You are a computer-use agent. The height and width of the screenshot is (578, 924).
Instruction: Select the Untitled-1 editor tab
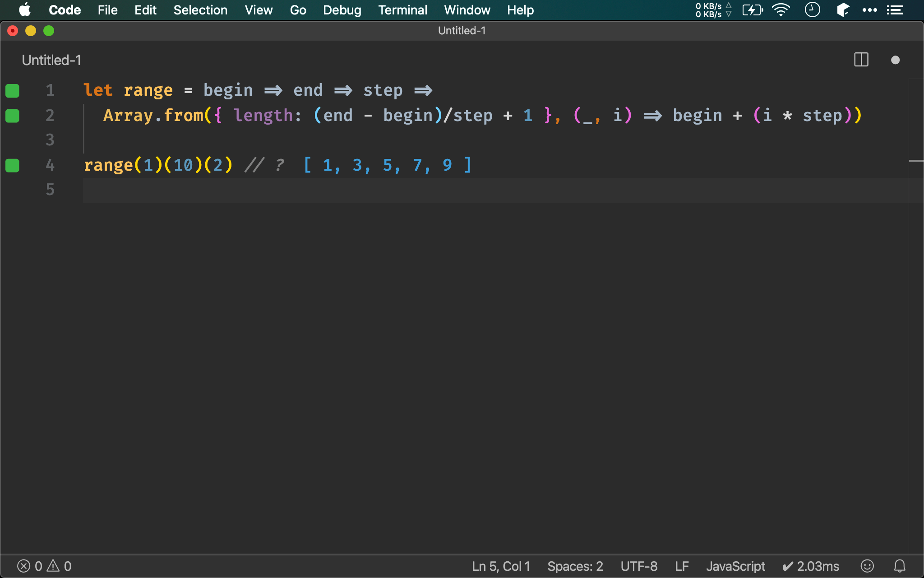pyautogui.click(x=51, y=60)
